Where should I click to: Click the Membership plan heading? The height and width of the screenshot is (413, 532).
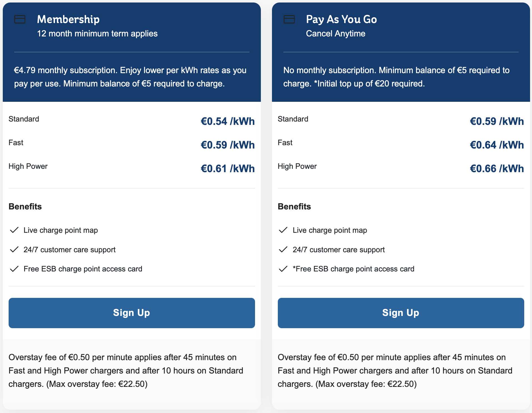tap(68, 19)
